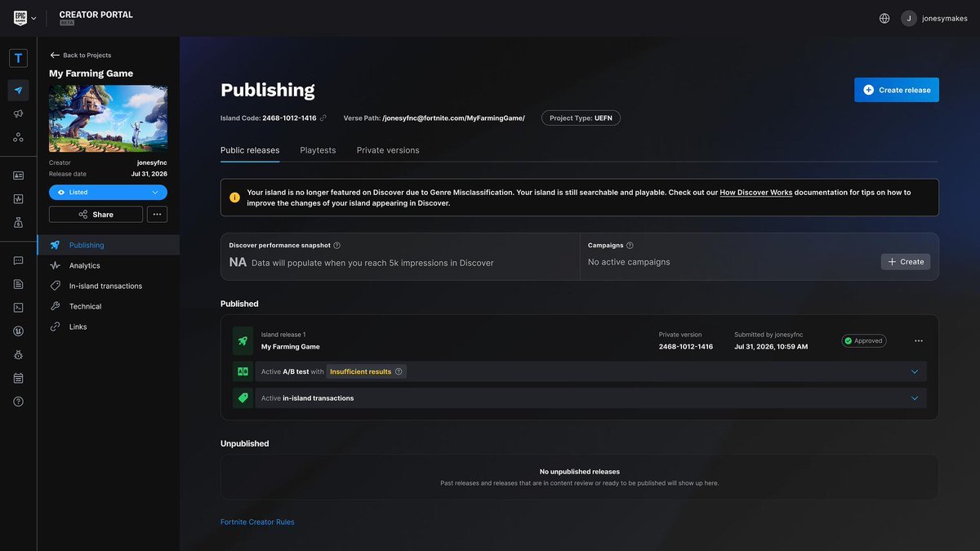Open Island release 1 more options menu
Viewport: 980px width, 551px height.
tap(919, 340)
